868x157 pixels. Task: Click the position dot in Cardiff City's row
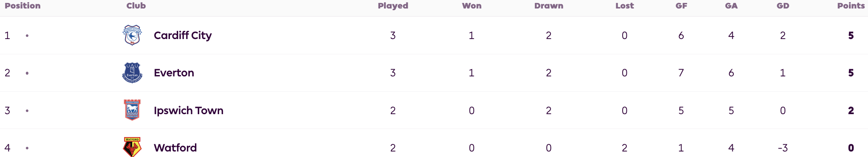point(27,36)
